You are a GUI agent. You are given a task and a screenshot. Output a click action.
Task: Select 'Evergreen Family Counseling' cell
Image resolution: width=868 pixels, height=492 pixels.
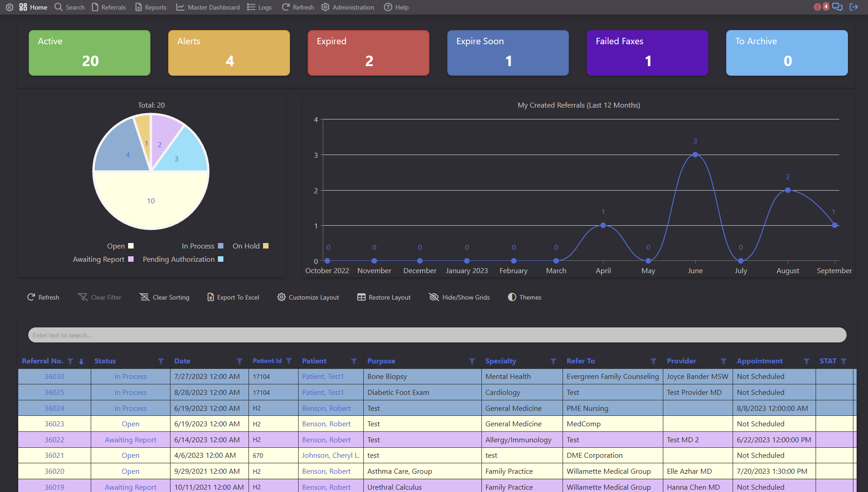612,377
